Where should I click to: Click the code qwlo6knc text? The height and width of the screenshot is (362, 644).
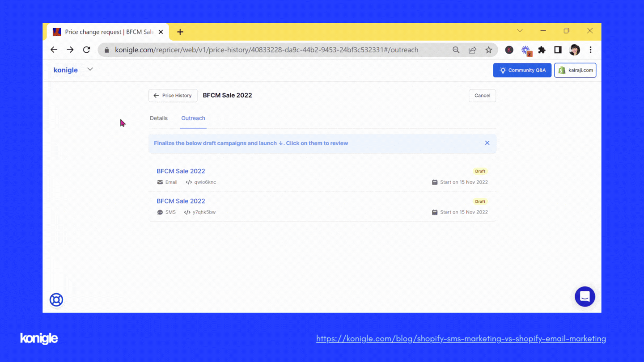[205, 182]
